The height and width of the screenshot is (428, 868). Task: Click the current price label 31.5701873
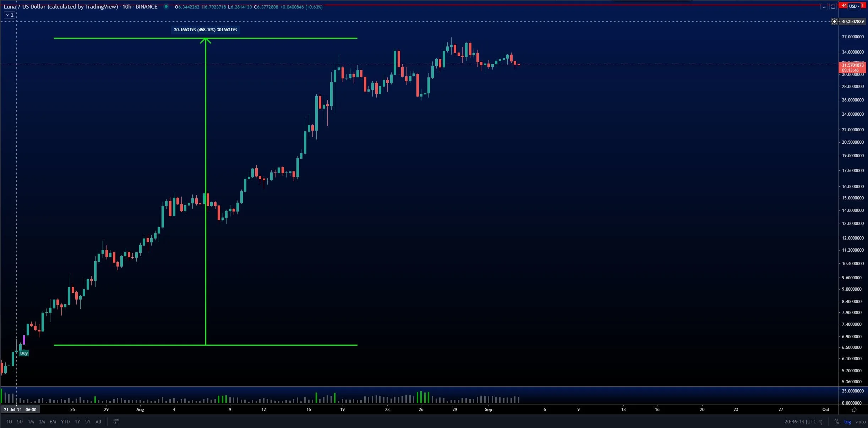point(852,65)
